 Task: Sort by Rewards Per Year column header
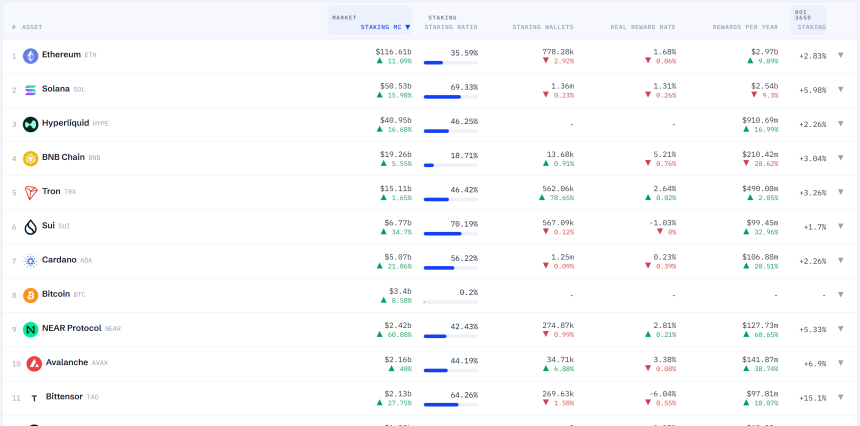pos(745,27)
